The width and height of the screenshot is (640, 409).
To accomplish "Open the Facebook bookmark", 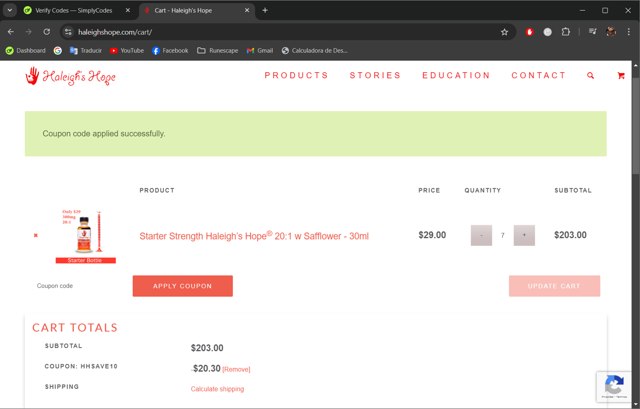I will [x=170, y=51].
